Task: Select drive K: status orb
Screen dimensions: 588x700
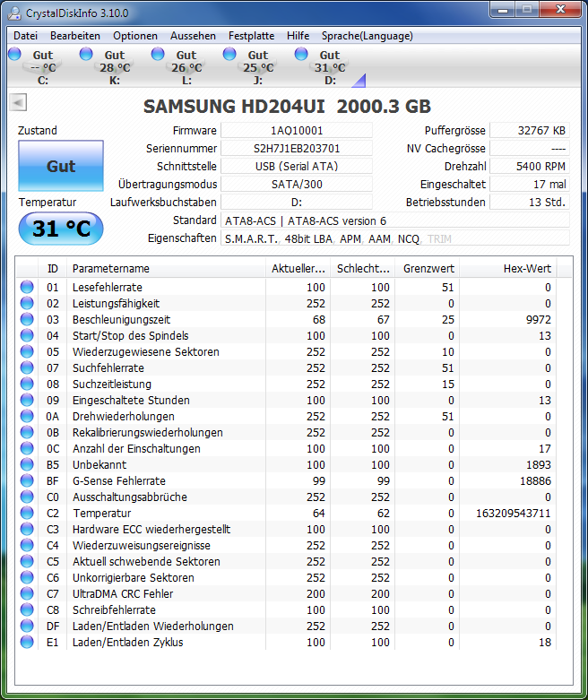Action: click(x=86, y=54)
